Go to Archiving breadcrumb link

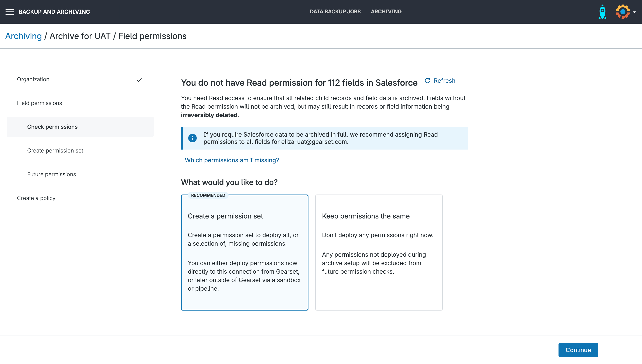tap(24, 36)
